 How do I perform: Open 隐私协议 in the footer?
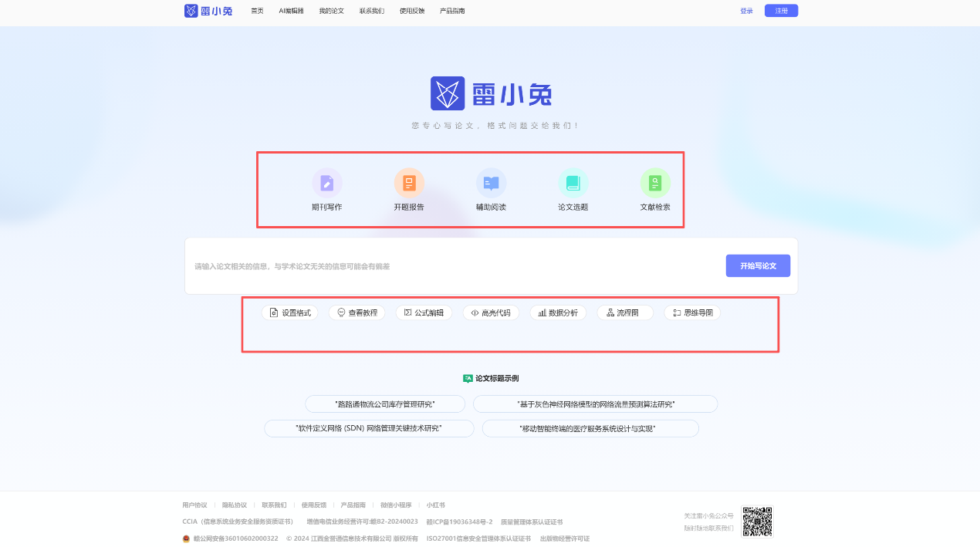[235, 505]
